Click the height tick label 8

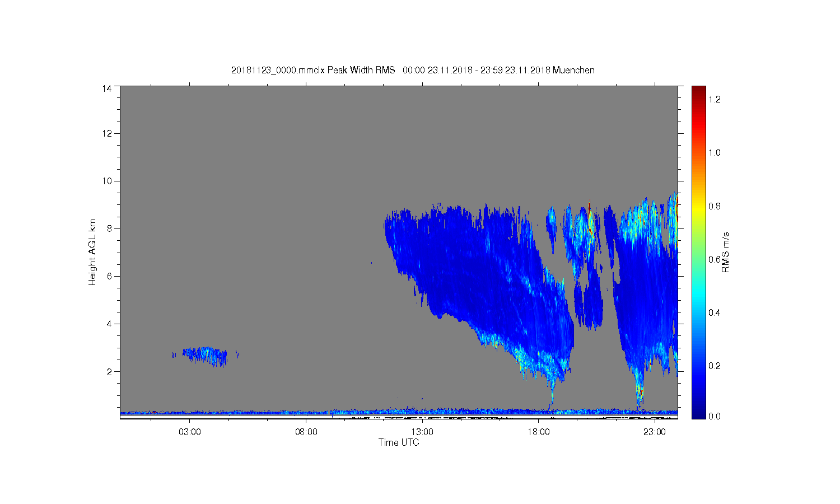click(x=109, y=228)
